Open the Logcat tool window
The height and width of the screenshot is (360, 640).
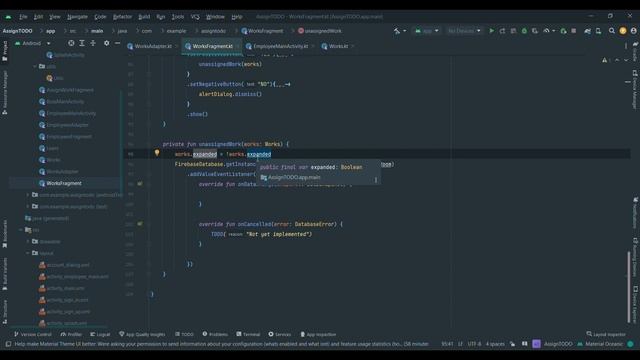(x=100, y=334)
